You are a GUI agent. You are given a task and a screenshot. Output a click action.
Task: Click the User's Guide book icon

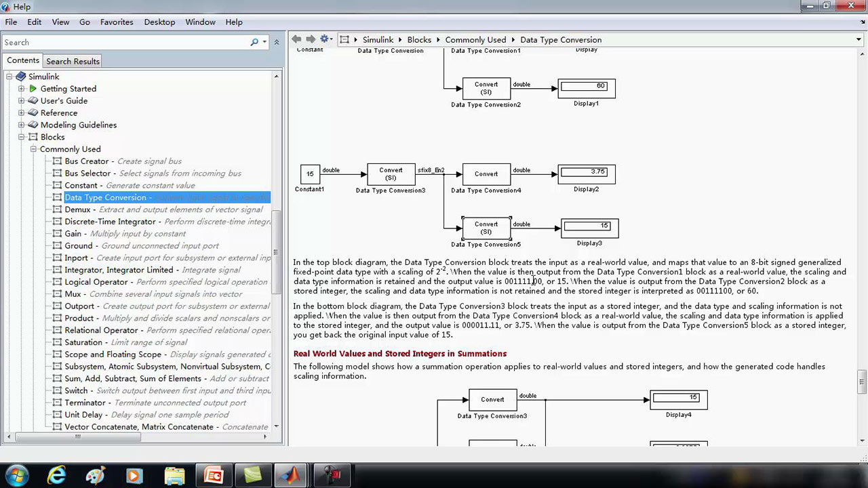point(33,101)
